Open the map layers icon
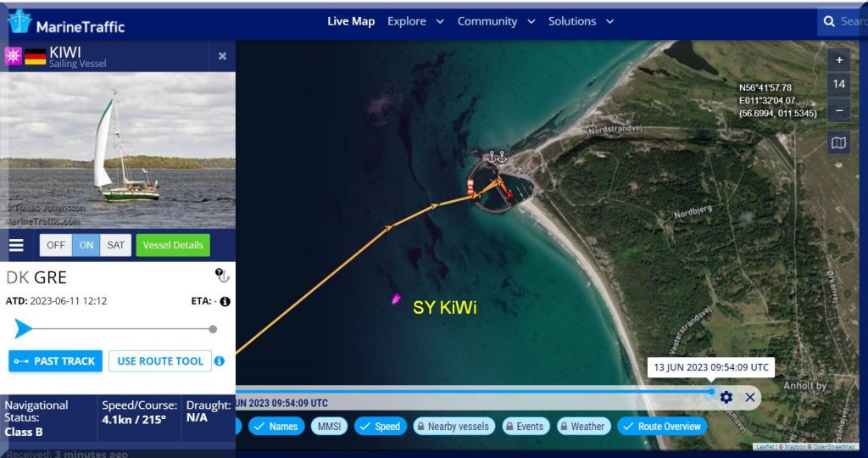The height and width of the screenshot is (458, 868). pos(838,143)
